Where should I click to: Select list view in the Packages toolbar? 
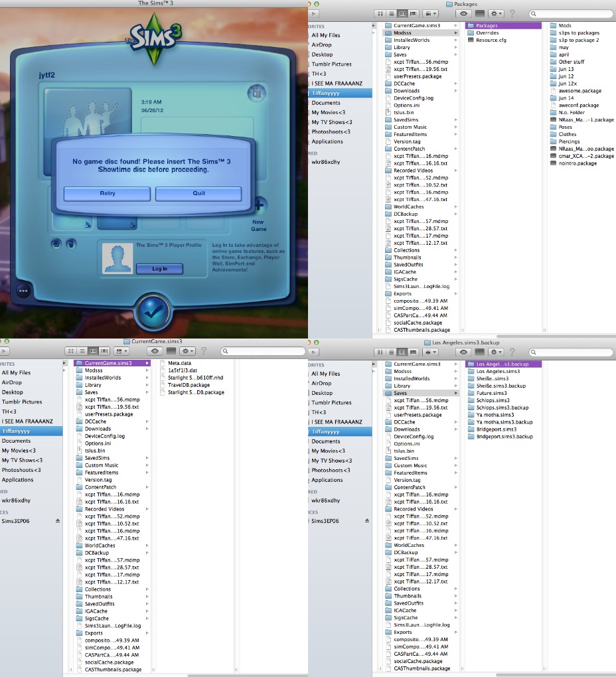392,13
